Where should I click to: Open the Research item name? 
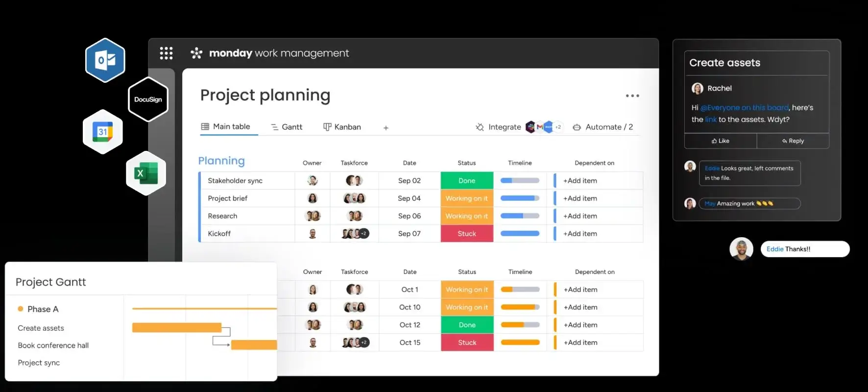(222, 216)
